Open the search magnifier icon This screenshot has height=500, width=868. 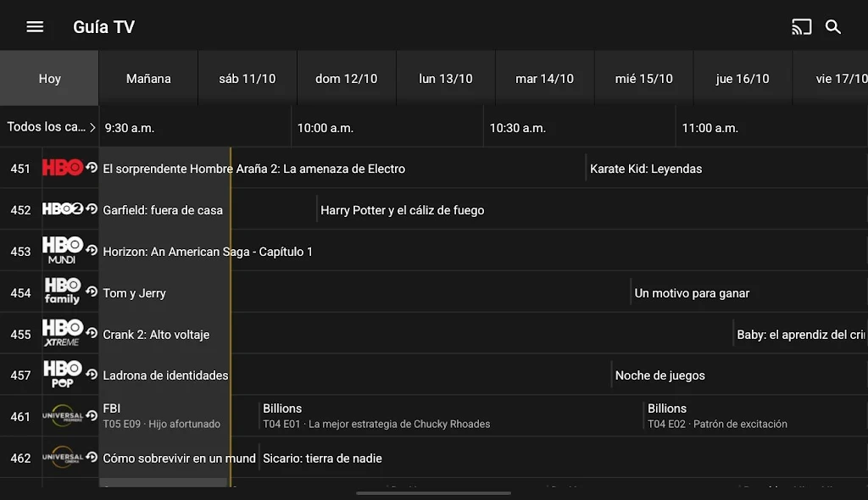pyautogui.click(x=833, y=27)
